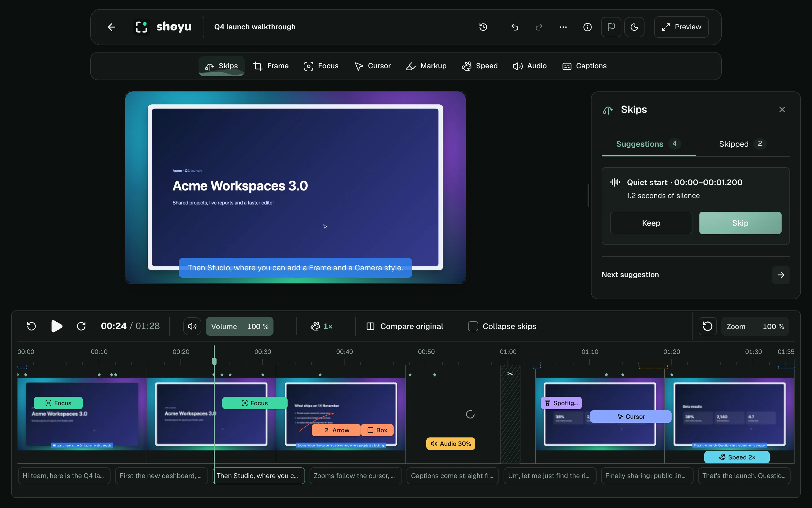The image size is (812, 508).
Task: Go to next suggestion arrow
Action: pyautogui.click(x=781, y=275)
